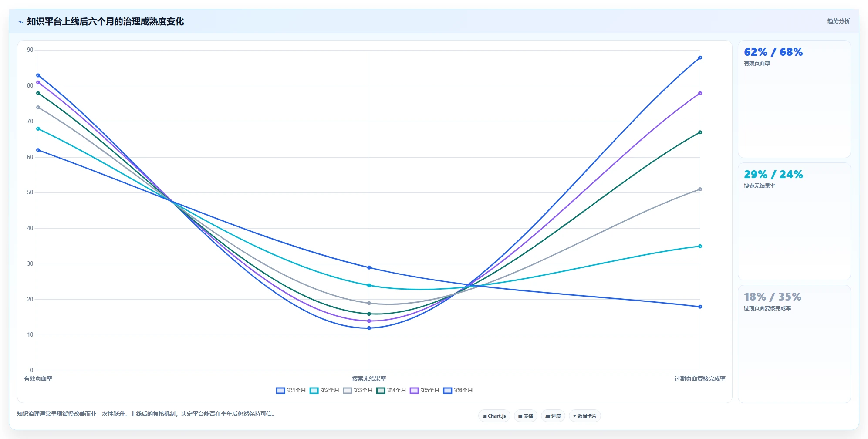Click the 趋势分析 tag in the header
Image resolution: width=868 pixels, height=439 pixels.
(838, 21)
